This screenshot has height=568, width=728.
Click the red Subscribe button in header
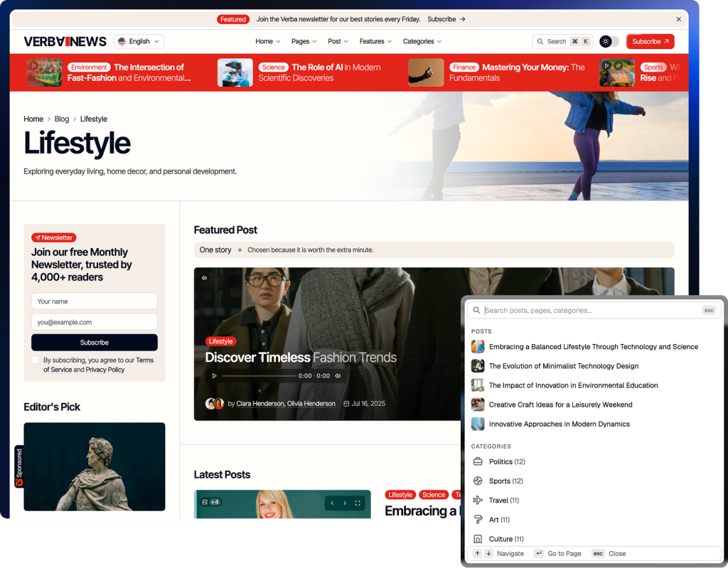point(650,41)
